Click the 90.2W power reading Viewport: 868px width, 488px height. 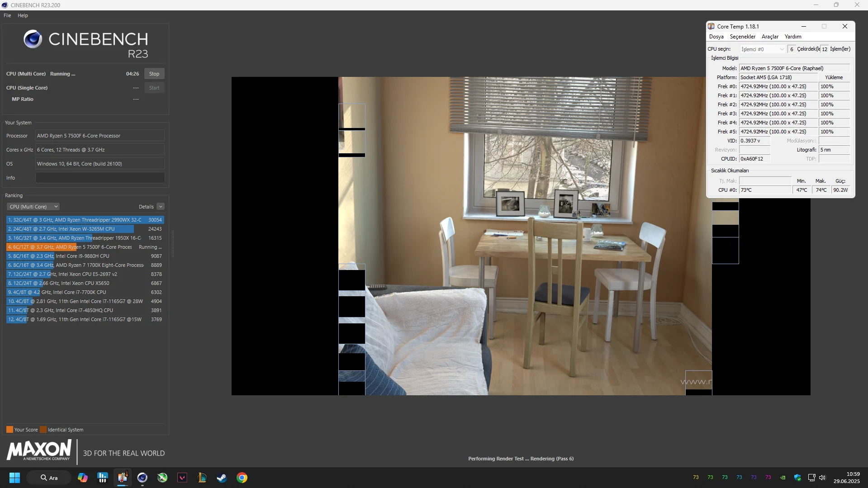[x=841, y=190]
